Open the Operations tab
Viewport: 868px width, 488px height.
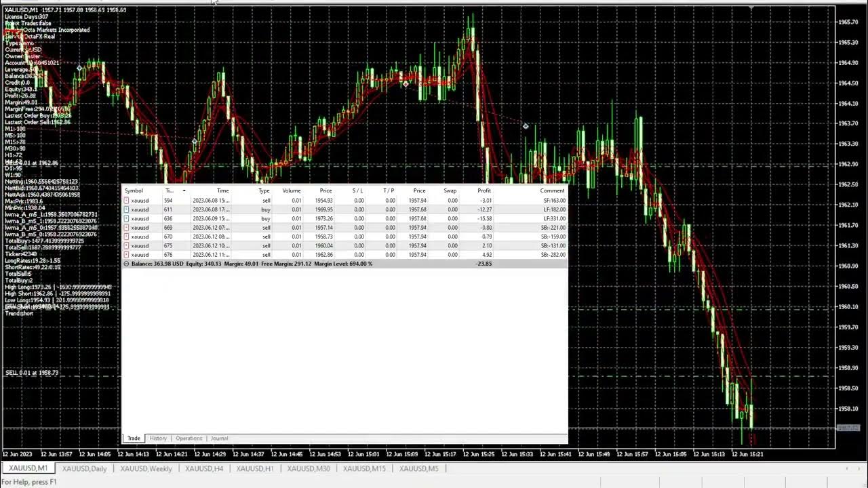click(x=189, y=439)
